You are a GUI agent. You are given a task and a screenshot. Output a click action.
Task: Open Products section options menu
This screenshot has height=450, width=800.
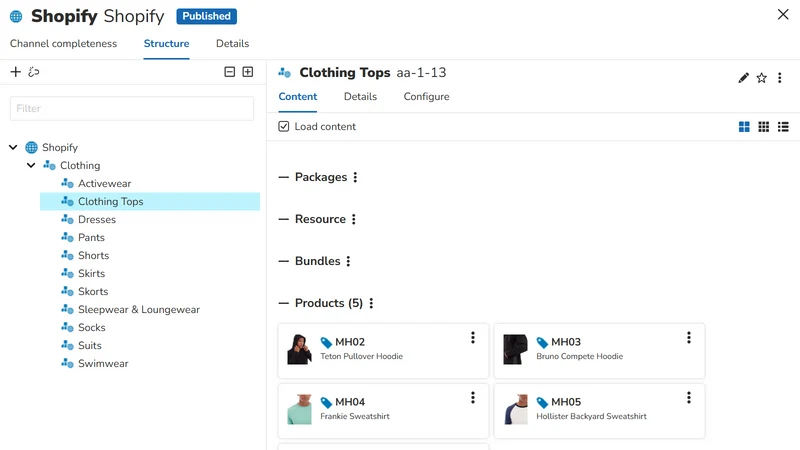[371, 303]
